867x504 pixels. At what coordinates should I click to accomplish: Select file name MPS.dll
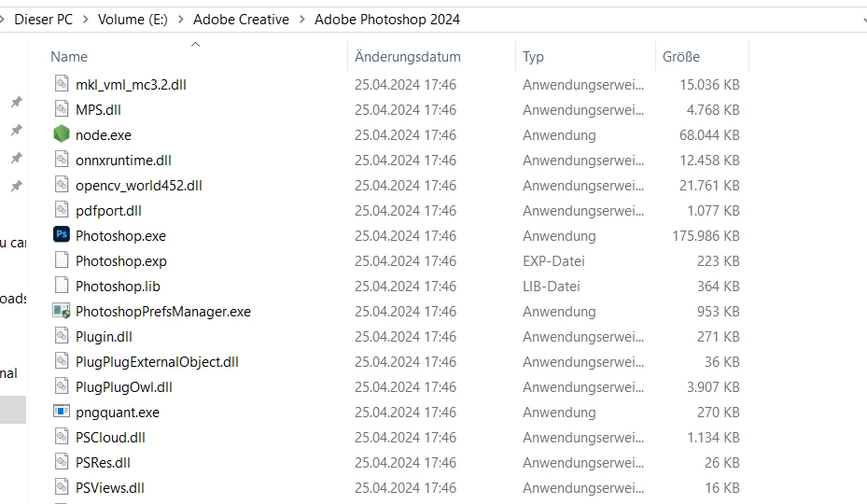coord(98,109)
